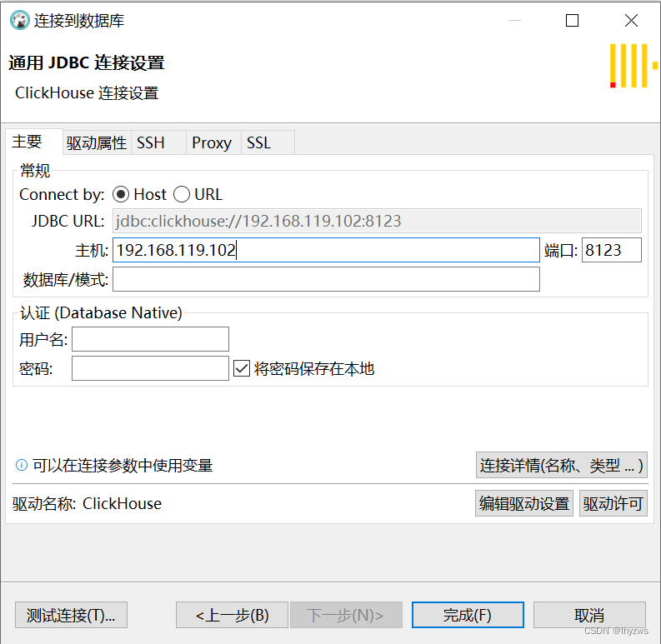This screenshot has height=644, width=661.
Task: Click the 驱动名称: ClickHouse text
Action: point(87,504)
